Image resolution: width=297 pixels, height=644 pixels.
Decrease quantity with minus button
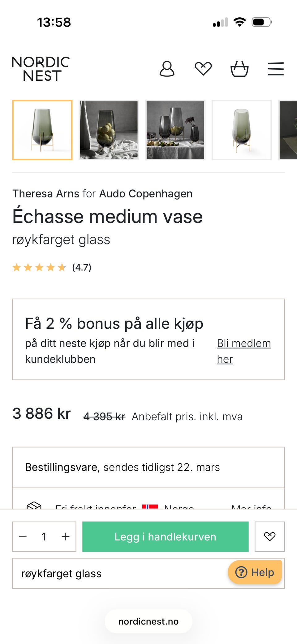pyautogui.click(x=23, y=536)
